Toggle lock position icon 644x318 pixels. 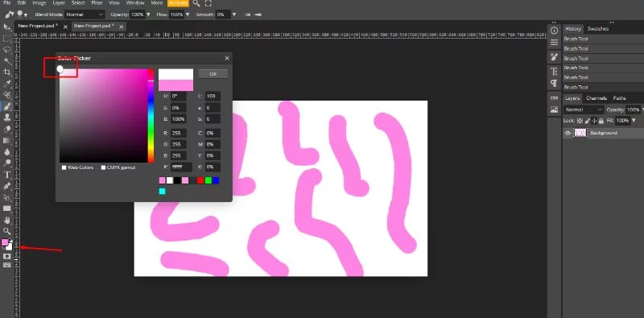pyautogui.click(x=594, y=121)
